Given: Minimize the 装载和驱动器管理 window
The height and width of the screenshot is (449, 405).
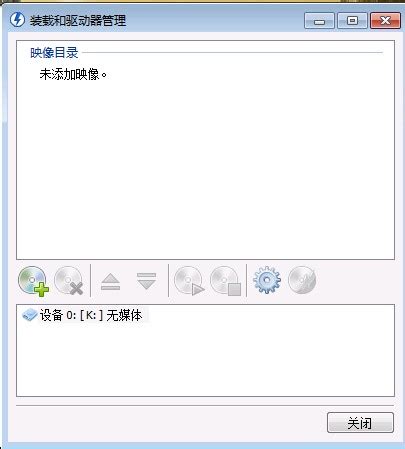Looking at the screenshot, I should click(x=319, y=21).
